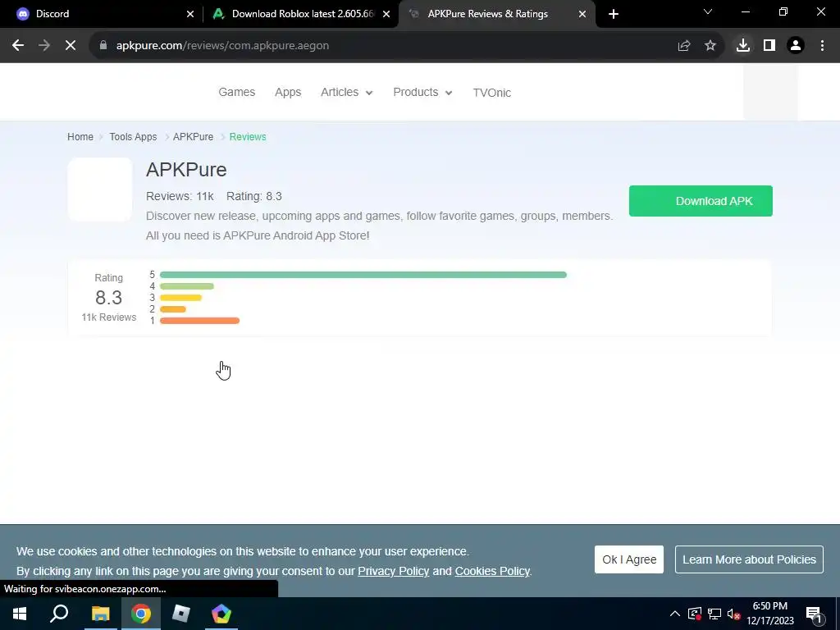This screenshot has height=630, width=840.
Task: Open the notification center icon
Action: (813, 614)
